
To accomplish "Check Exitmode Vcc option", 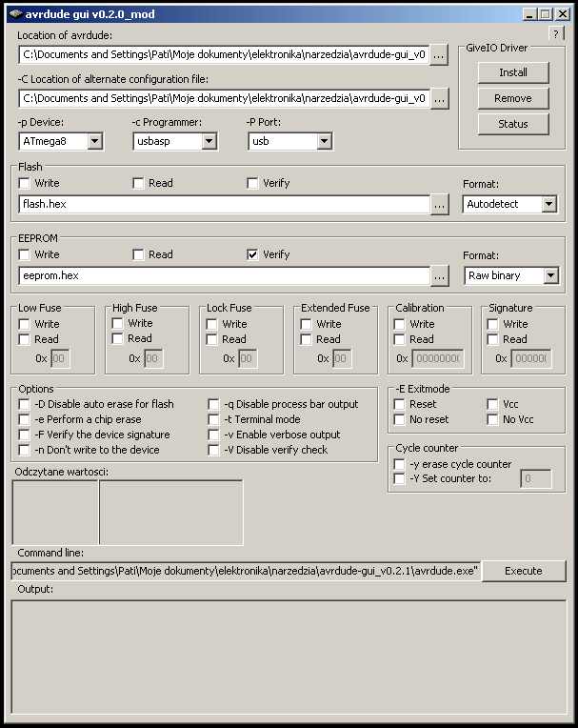I will (493, 404).
